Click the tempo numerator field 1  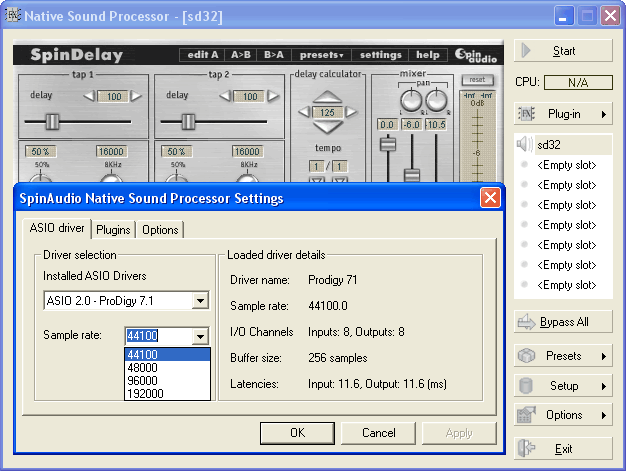tap(317, 166)
